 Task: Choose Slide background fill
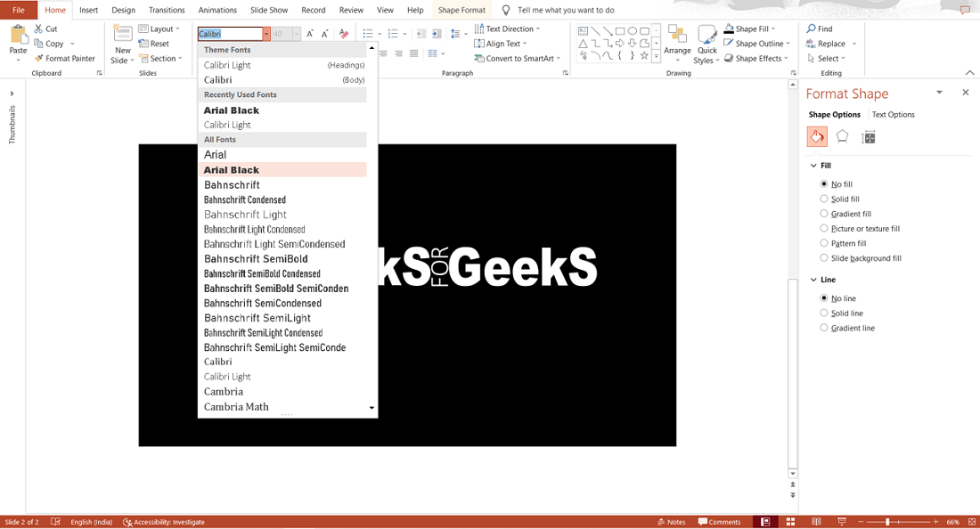click(824, 258)
